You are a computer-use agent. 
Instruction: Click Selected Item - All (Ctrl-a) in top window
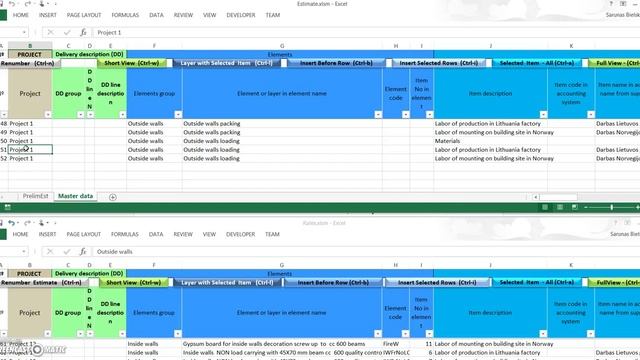point(537,63)
